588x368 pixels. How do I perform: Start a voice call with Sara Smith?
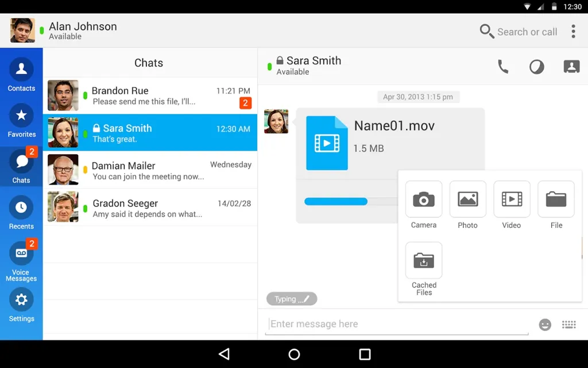coord(503,67)
